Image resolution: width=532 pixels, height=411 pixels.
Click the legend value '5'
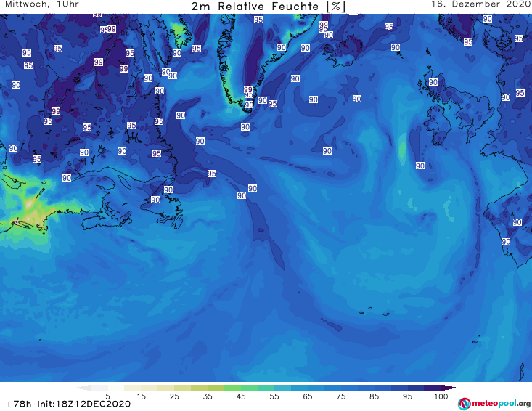click(107, 396)
